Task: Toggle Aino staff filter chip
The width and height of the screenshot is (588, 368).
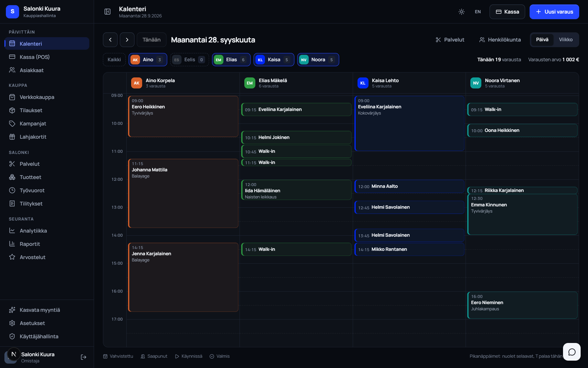Action: 148,60
